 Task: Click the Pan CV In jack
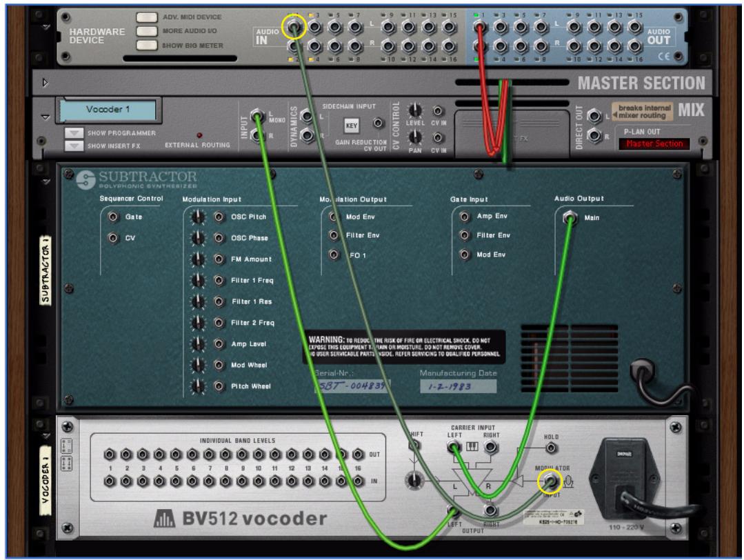[x=437, y=138]
